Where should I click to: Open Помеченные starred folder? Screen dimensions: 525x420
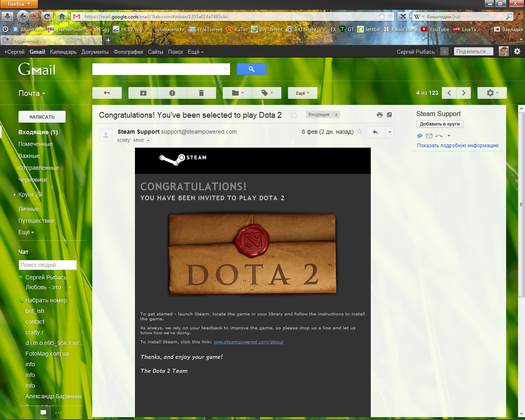click(35, 144)
